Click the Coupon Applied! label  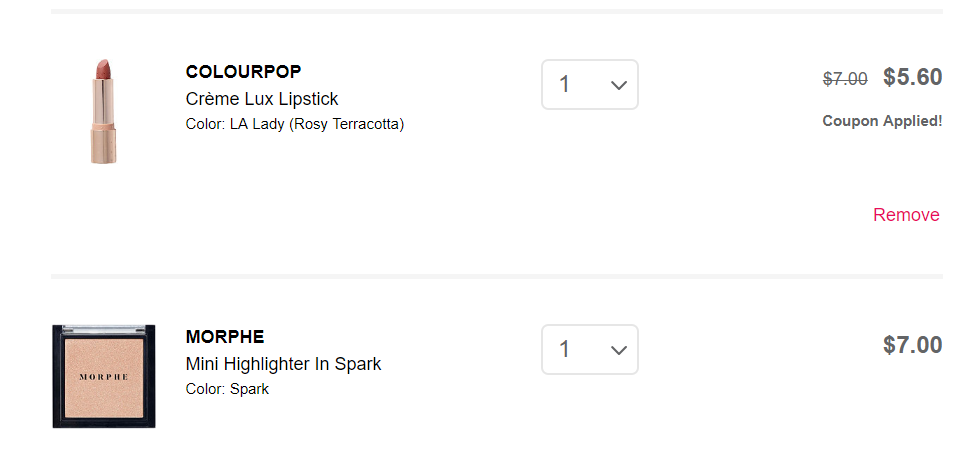(x=882, y=121)
